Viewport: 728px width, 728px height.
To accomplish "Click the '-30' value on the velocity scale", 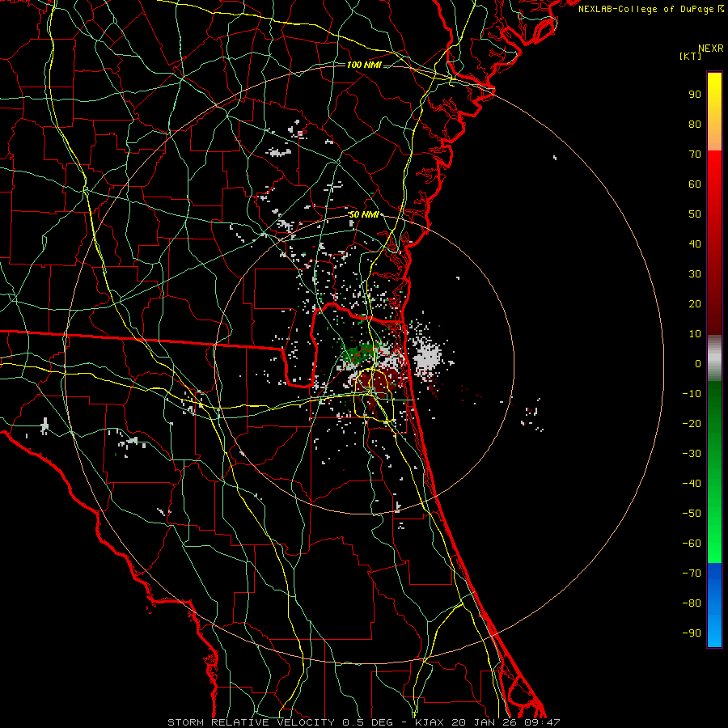I will tap(692, 454).
